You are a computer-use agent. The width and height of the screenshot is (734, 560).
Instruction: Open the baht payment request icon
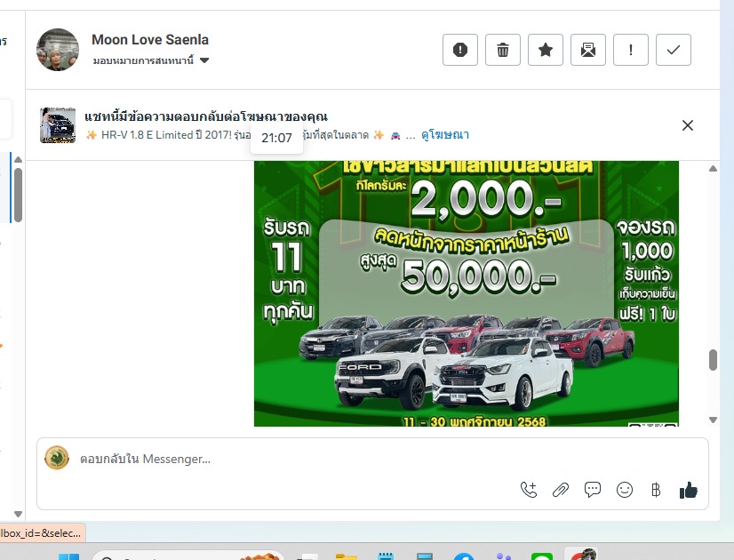pos(656,490)
